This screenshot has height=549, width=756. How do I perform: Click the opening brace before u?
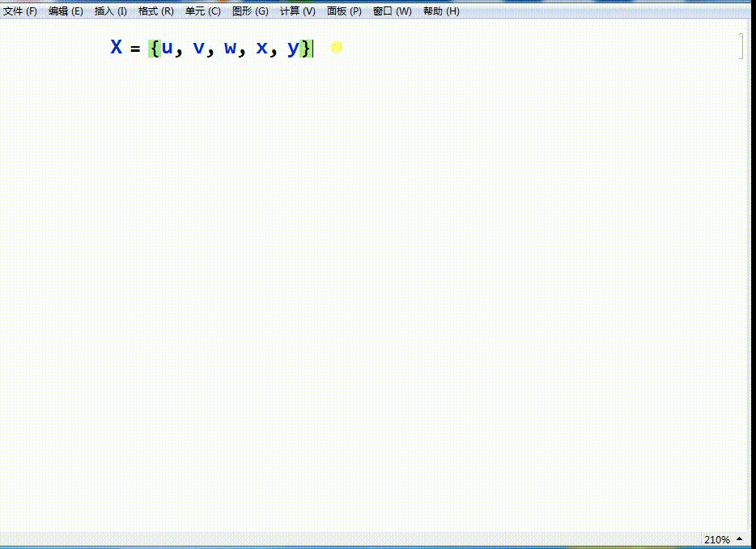click(155, 48)
